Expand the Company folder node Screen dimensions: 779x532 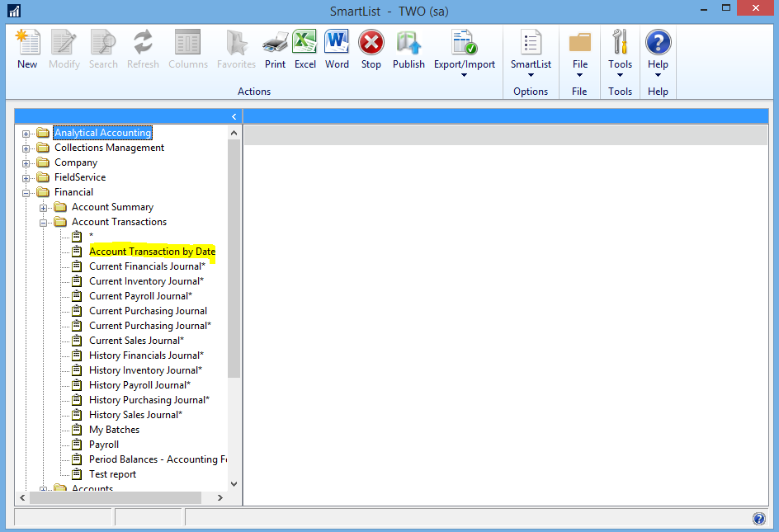coord(26,163)
